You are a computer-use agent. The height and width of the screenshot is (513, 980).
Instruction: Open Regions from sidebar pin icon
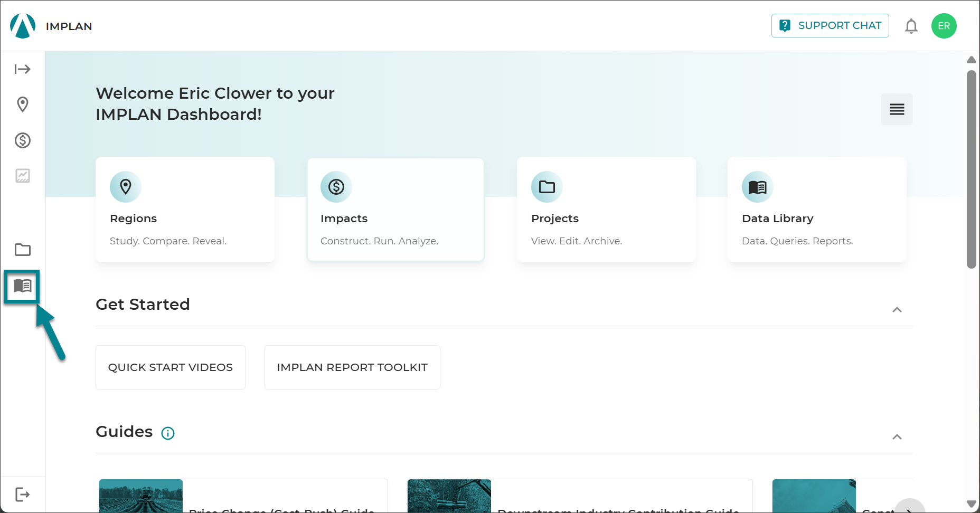point(23,104)
